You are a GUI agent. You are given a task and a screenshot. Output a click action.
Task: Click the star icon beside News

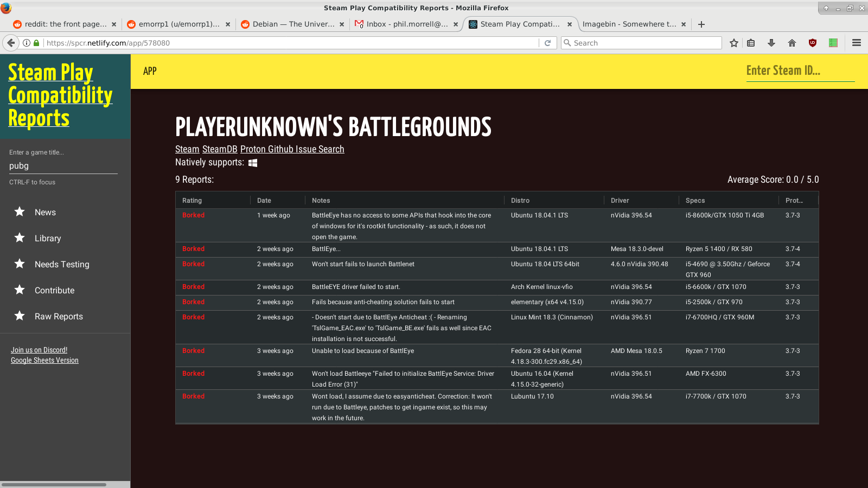coord(20,211)
